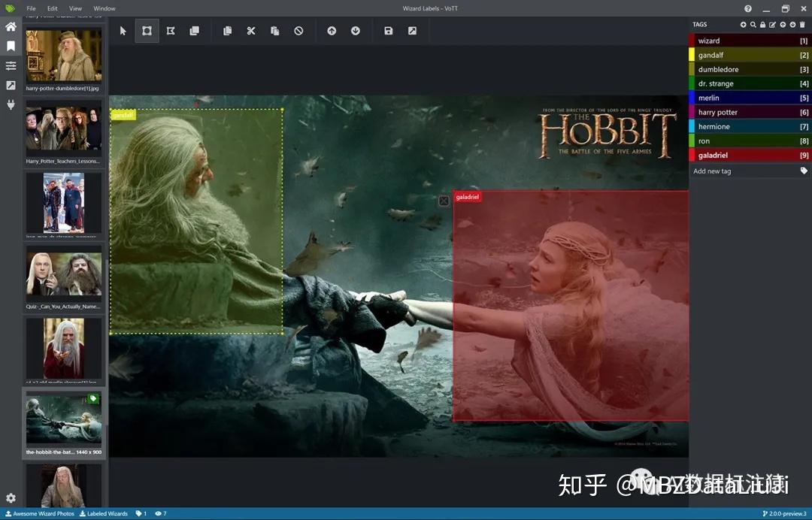Close the galadriel region with X
812x520 pixels.
444,201
